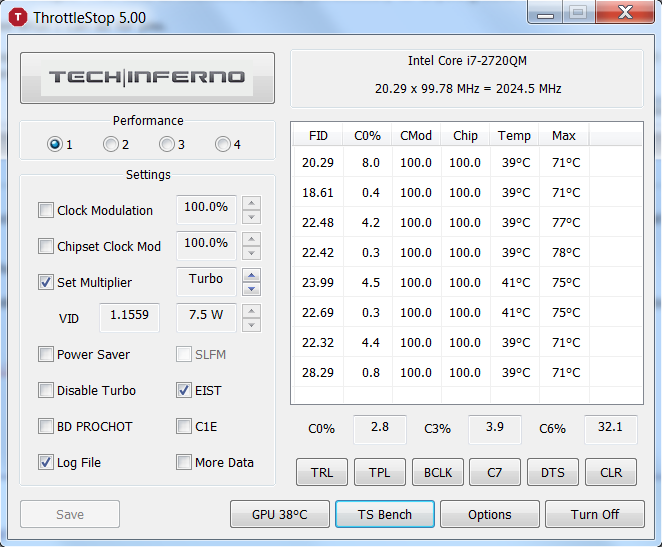
Task: Select the table row with FID 28.29
Action: point(467,372)
